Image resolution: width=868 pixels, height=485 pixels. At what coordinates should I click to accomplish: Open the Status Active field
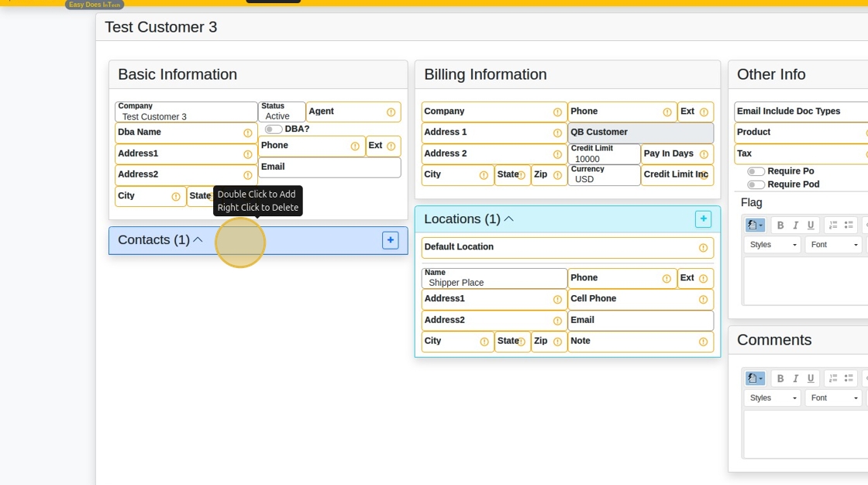(x=281, y=112)
